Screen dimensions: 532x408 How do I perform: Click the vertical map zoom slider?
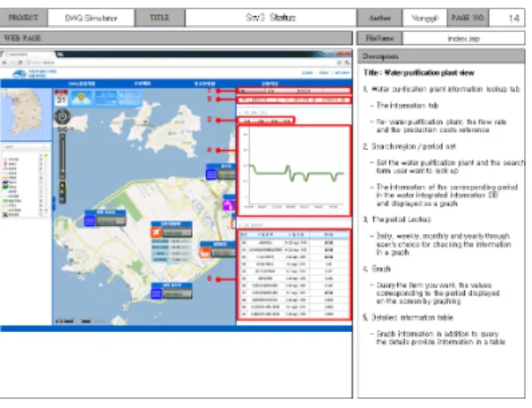tap(62, 156)
